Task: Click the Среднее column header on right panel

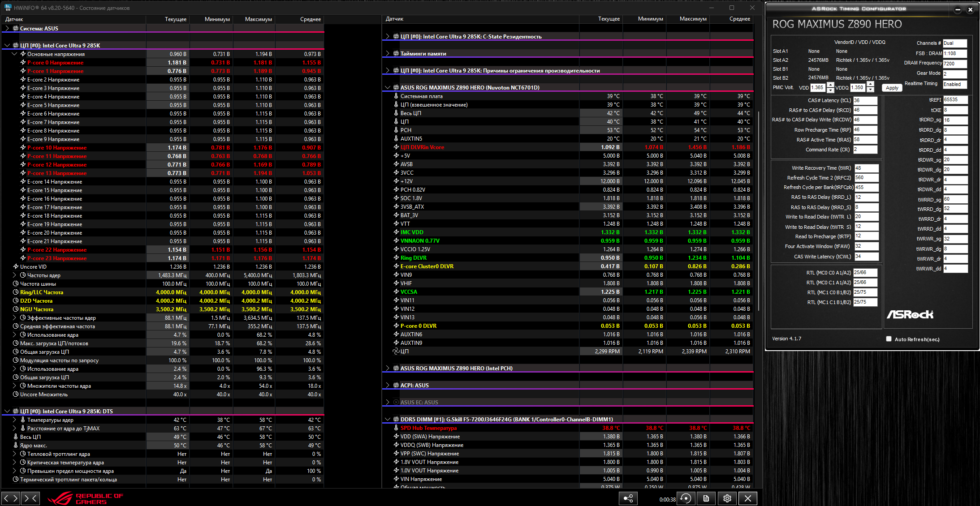Action: coord(739,19)
